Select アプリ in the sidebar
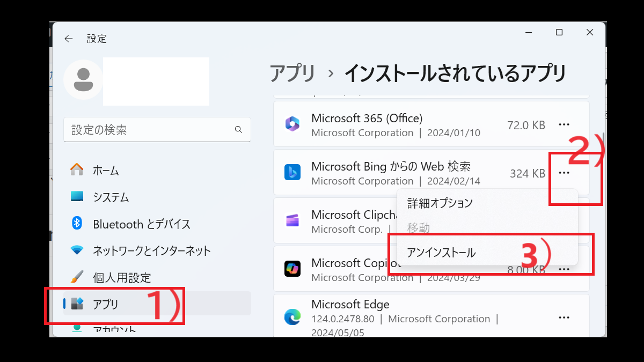644x362 pixels. coord(157,304)
